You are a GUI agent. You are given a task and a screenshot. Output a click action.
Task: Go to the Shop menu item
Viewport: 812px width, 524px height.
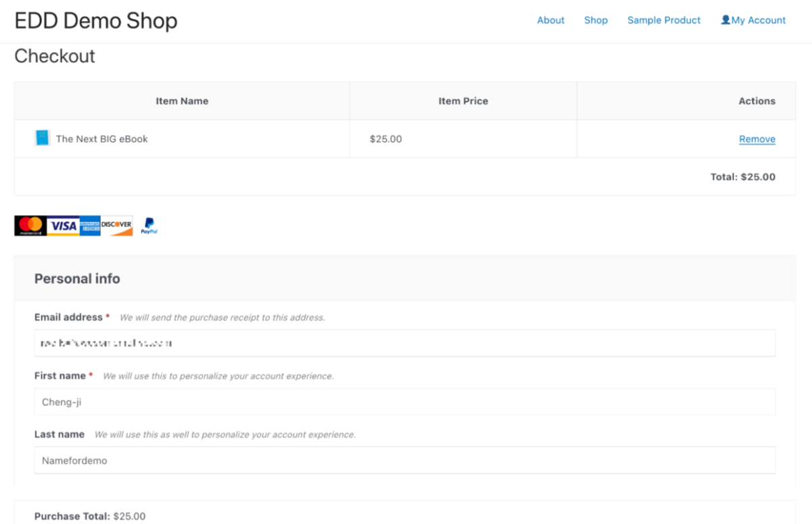595,20
